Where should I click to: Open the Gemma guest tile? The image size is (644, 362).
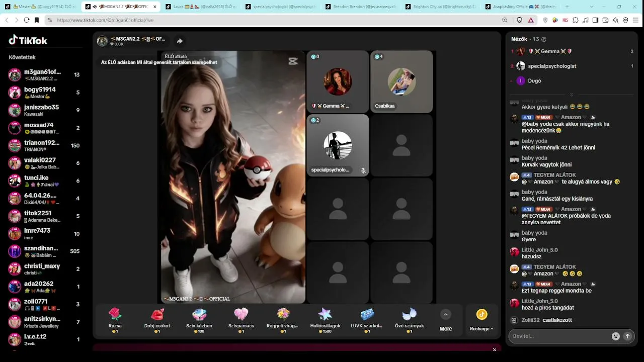(338, 81)
